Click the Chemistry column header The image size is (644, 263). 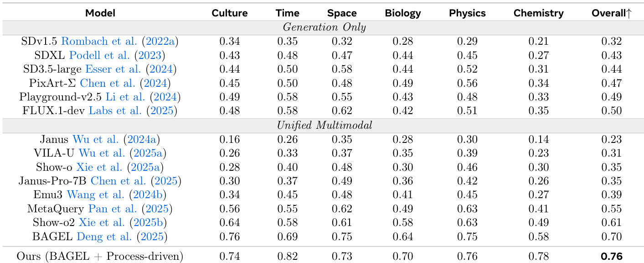coord(538,13)
